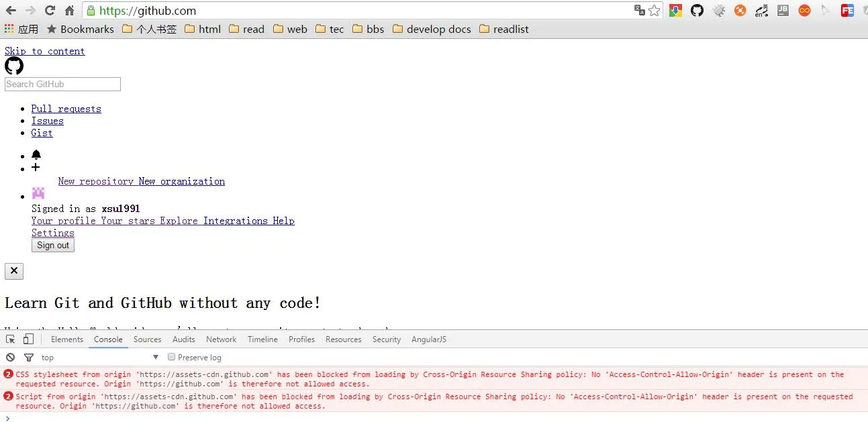
Task: Open the 'en' translation extension icon
Action: [x=761, y=11]
